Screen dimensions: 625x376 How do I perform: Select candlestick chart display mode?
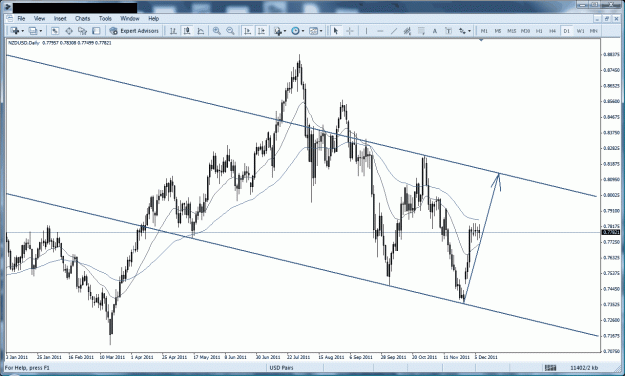187,31
